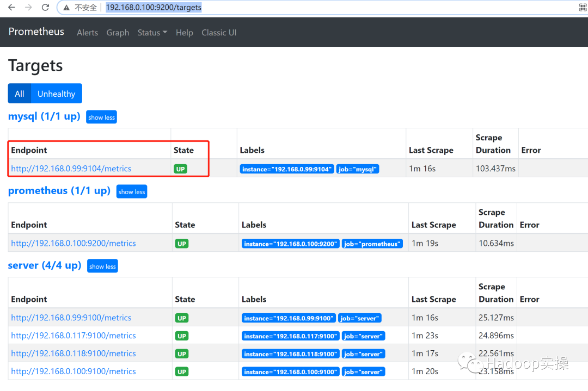Click the server (4/4 up) heading
Viewport: 588px width, 391px height.
pyautogui.click(x=45, y=265)
